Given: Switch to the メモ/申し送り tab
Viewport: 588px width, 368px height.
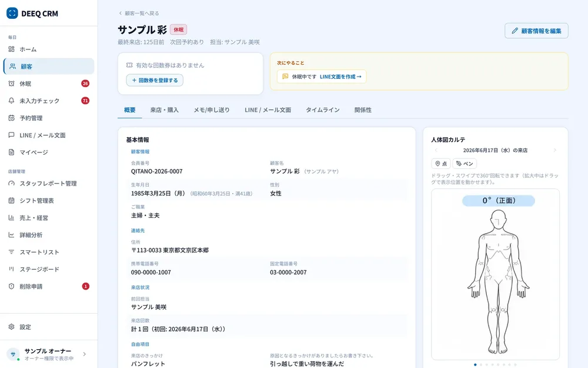Looking at the screenshot, I should pyautogui.click(x=212, y=110).
